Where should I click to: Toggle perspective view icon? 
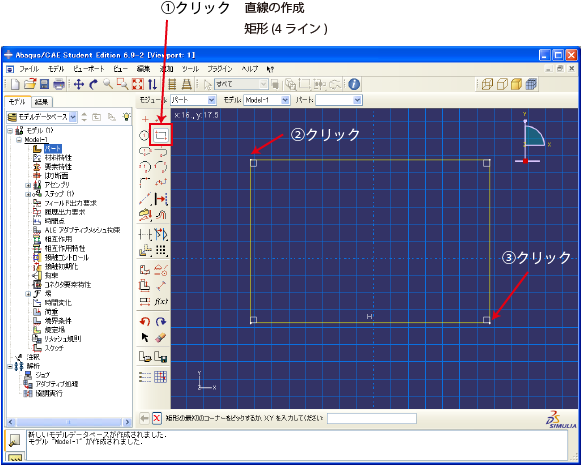pos(186,84)
